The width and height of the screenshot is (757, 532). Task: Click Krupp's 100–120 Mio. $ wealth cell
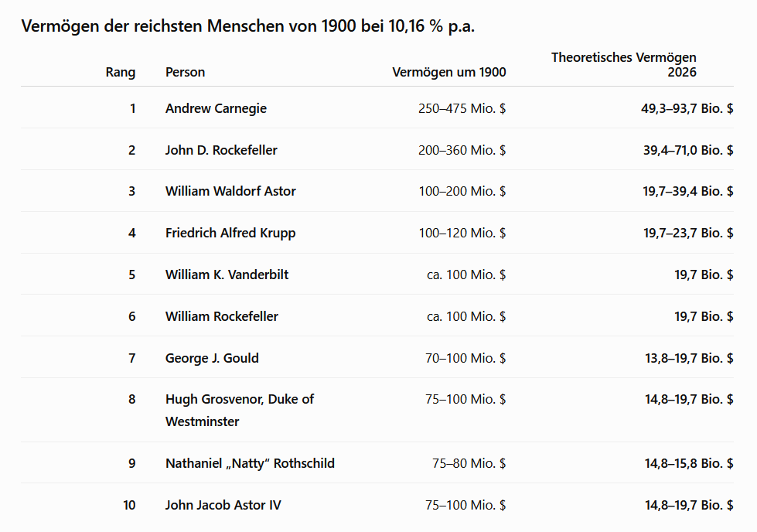pyautogui.click(x=462, y=233)
